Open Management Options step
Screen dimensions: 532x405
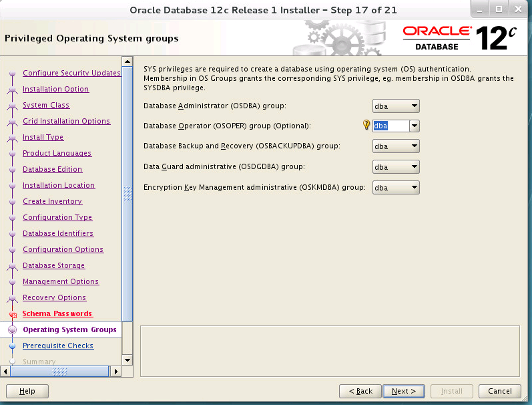[61, 281]
